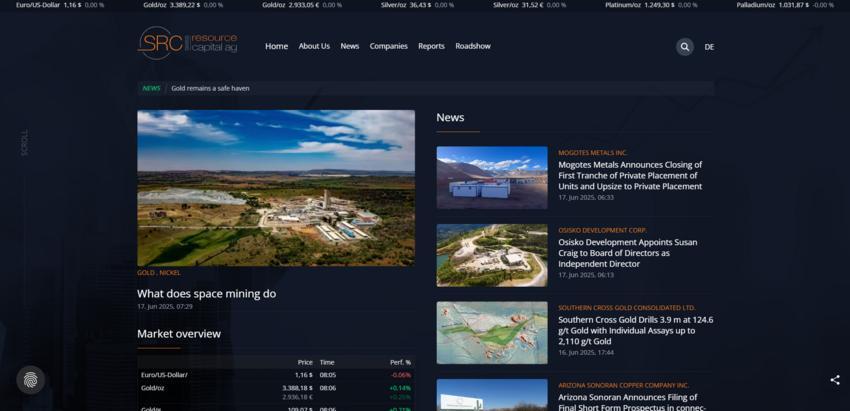Read 'What does space mining do' article
Viewport: 850px width, 411px height.
[206, 294]
